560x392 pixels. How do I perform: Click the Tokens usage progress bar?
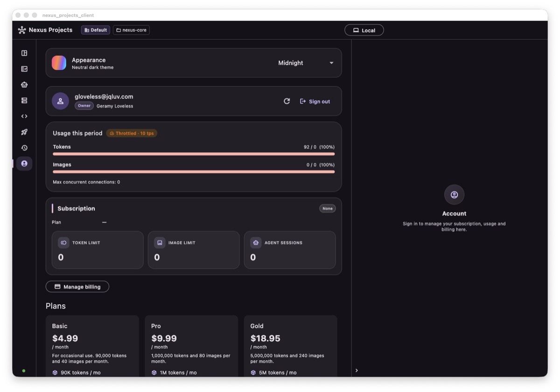(194, 154)
